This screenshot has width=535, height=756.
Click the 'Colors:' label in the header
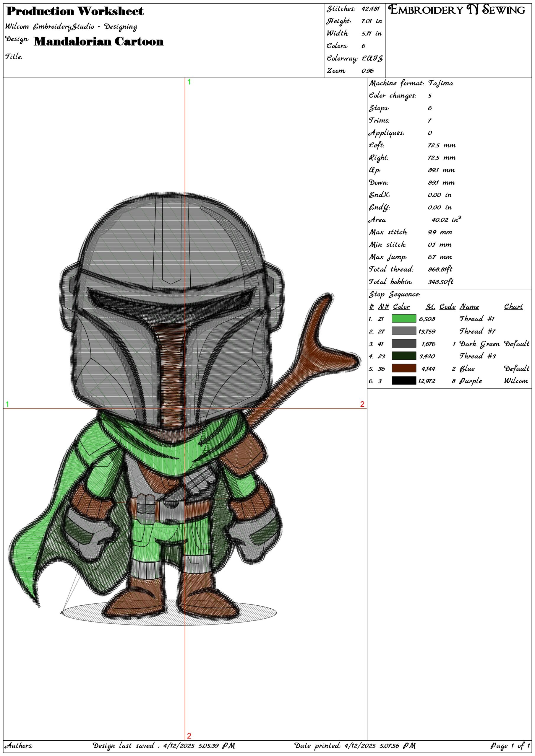[337, 46]
